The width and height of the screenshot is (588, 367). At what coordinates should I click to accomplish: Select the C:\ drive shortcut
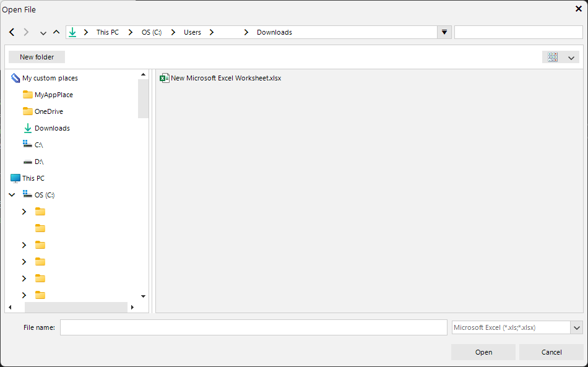tap(38, 145)
